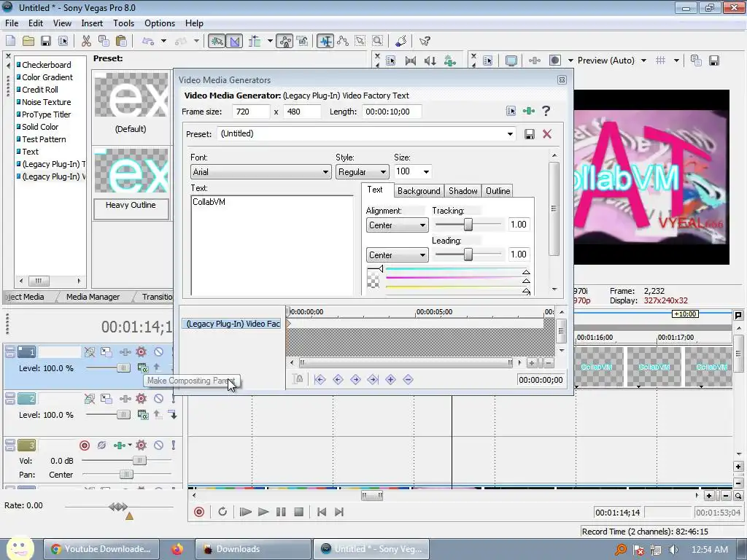Click Make Compositing Child on track 2

[x=172, y=415]
